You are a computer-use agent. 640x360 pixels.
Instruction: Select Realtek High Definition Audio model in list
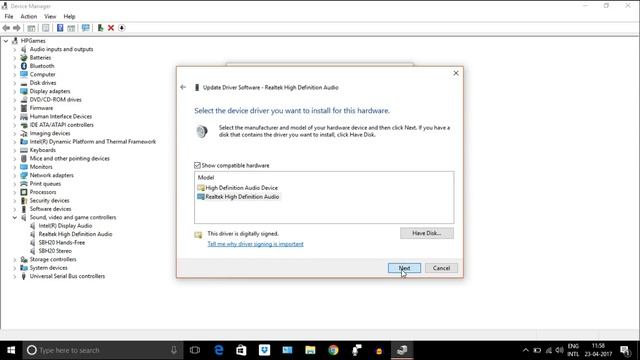tap(242, 197)
